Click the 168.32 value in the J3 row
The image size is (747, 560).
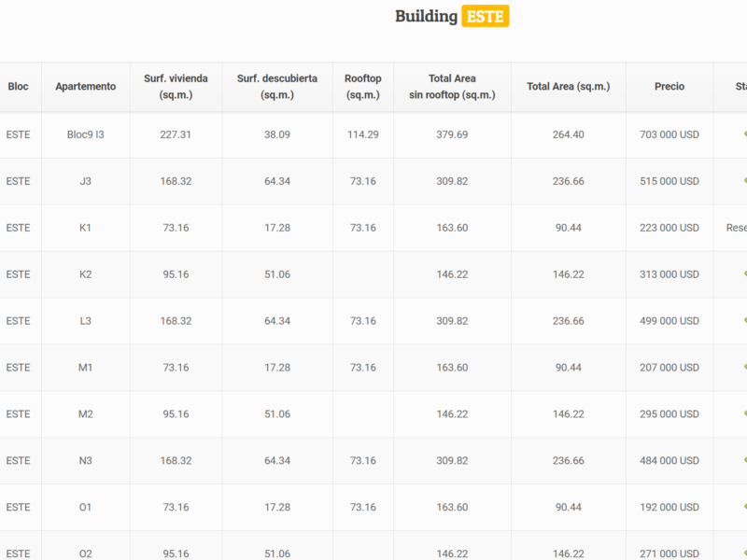(x=176, y=181)
